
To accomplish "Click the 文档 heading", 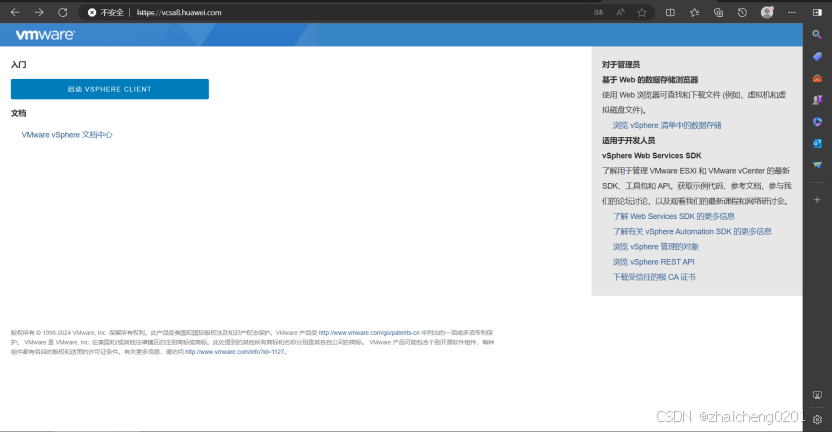I will [x=19, y=113].
